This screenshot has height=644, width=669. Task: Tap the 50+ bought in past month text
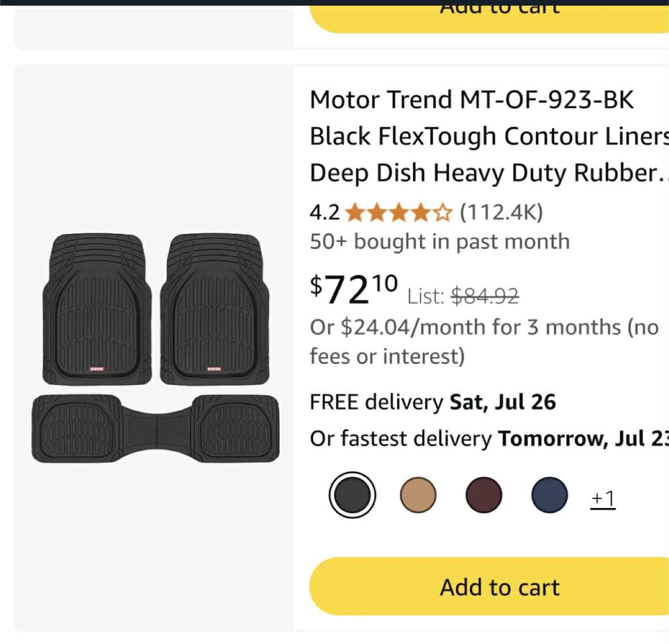click(439, 241)
